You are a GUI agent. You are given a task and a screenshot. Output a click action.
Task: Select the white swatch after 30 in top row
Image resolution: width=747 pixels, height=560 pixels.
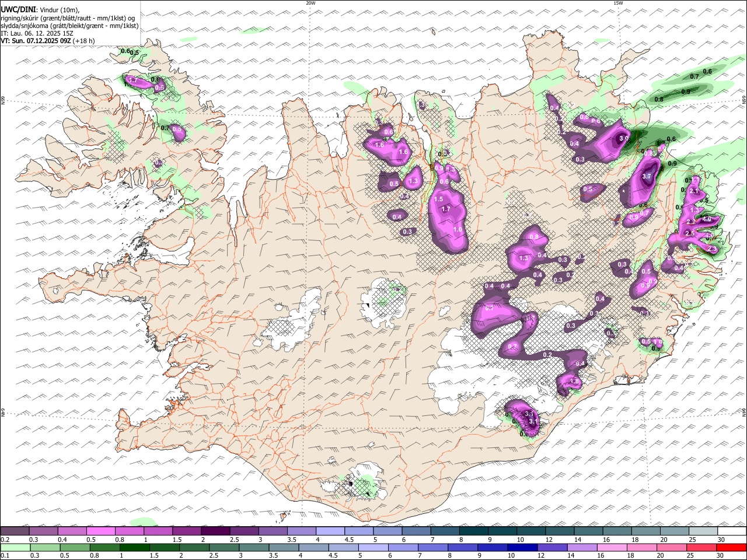click(x=732, y=531)
